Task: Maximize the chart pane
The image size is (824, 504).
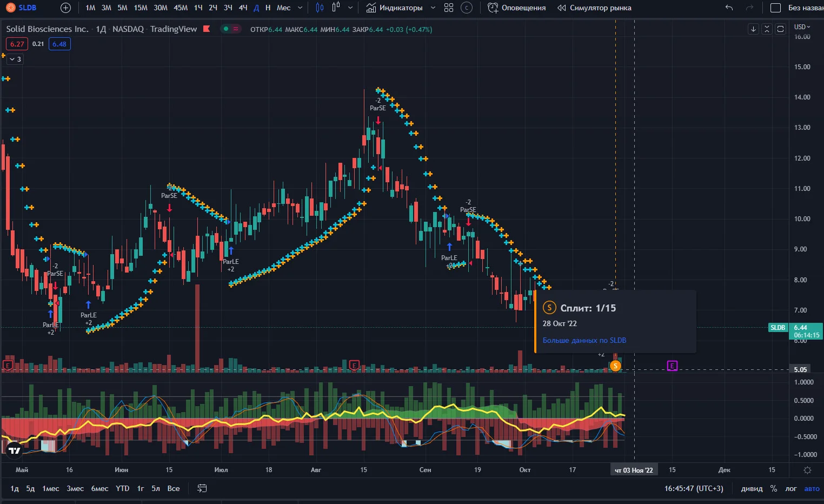Action: tap(780, 29)
